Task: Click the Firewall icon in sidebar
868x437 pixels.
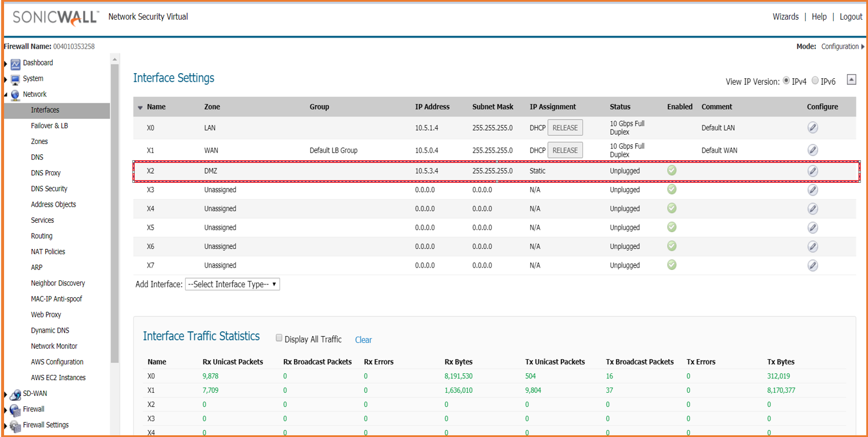Action: click(16, 410)
